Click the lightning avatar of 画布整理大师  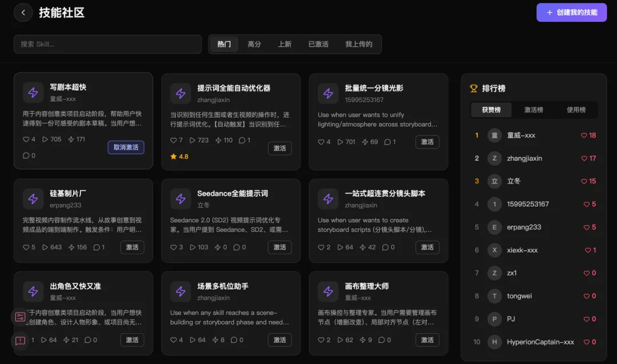(328, 291)
